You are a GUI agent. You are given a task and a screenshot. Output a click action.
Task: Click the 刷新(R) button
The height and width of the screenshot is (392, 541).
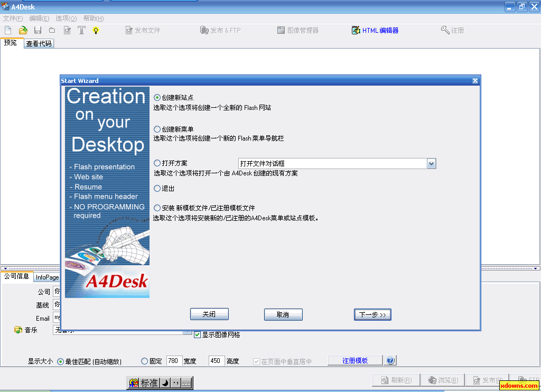(396, 380)
